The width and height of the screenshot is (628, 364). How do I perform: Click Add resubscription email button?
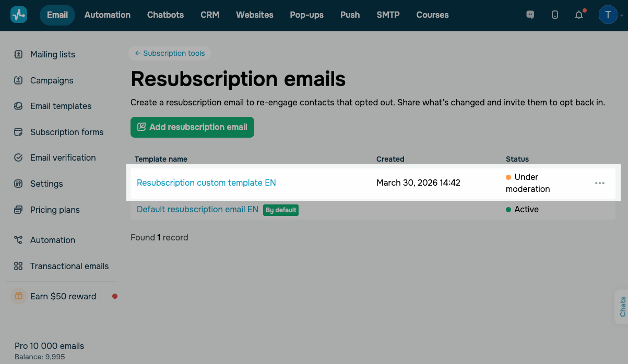click(x=192, y=127)
